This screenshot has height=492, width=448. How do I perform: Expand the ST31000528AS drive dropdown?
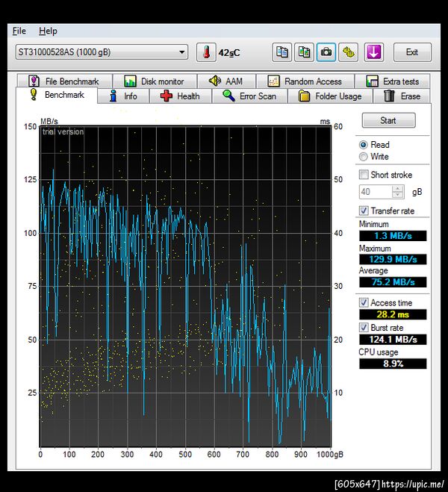pyautogui.click(x=182, y=52)
